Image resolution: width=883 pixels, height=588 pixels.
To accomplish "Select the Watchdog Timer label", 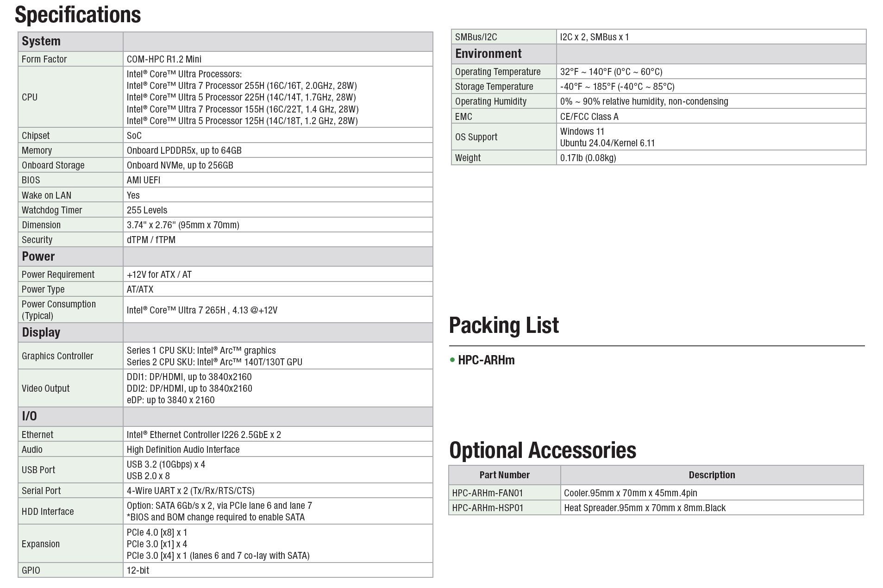I will click(52, 210).
